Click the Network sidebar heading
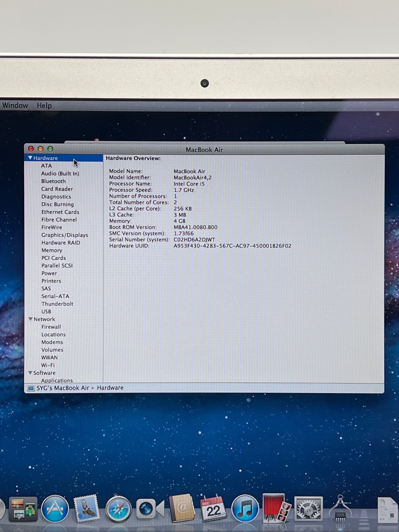The width and height of the screenshot is (399, 532). [44, 319]
